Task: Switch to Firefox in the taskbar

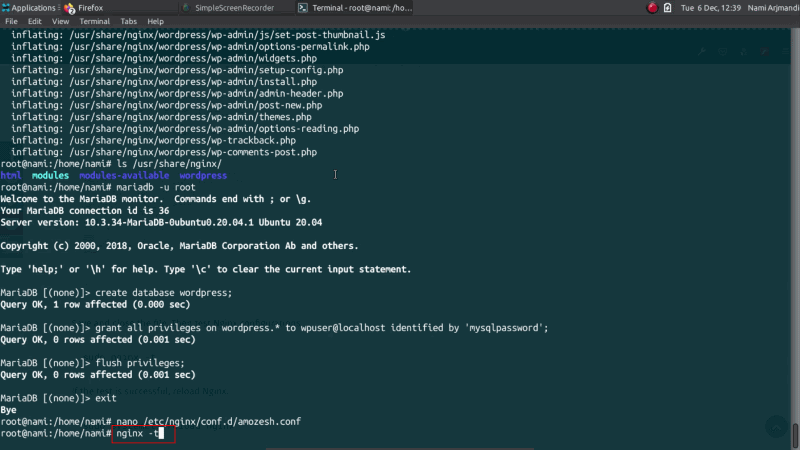Action: point(84,8)
